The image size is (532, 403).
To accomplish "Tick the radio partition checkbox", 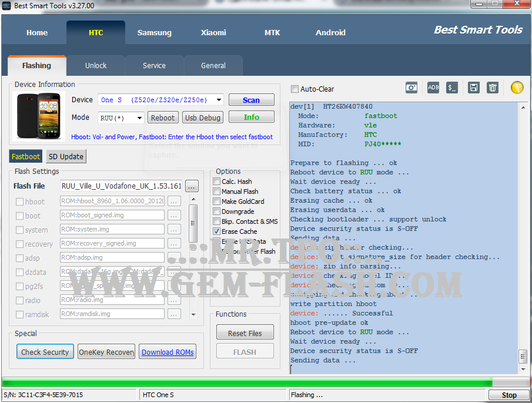I will 19,301.
